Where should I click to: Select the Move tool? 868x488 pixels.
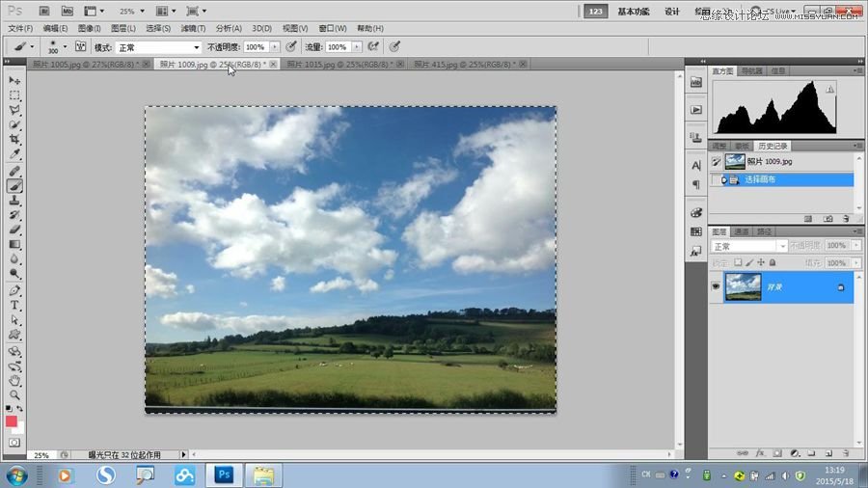tap(14, 80)
